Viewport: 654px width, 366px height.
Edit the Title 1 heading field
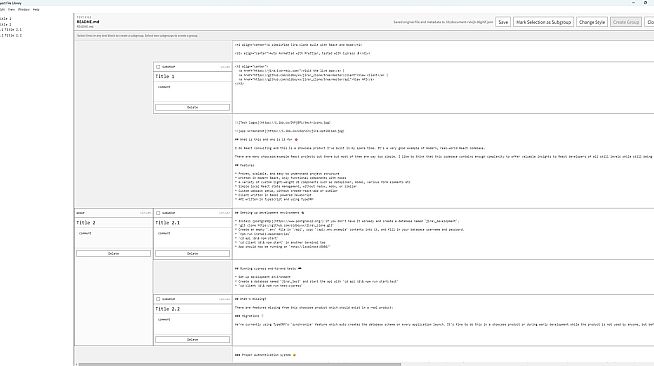[x=193, y=77]
